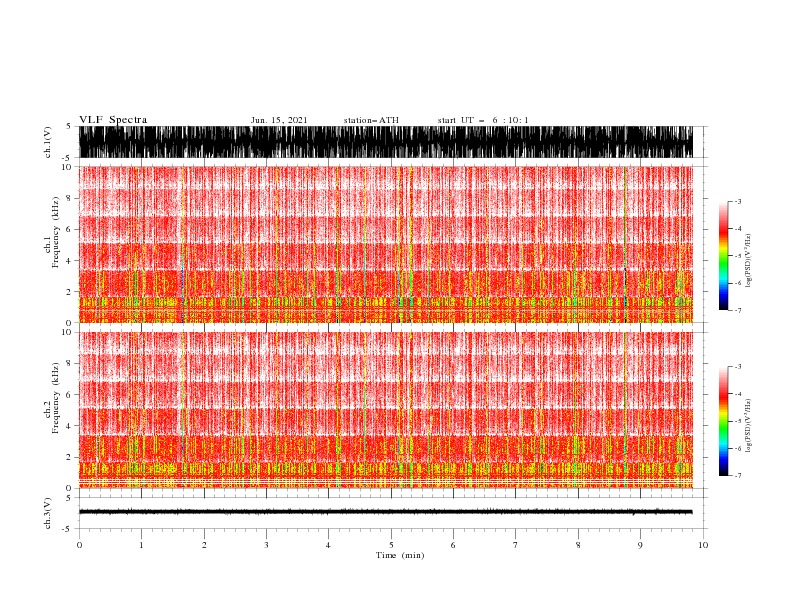Click the 'VLF Spectra' title text

(113, 120)
